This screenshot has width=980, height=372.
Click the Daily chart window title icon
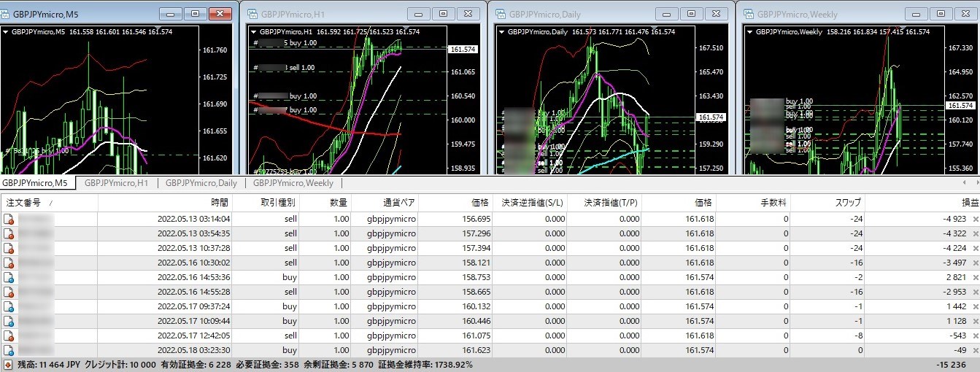[501, 14]
